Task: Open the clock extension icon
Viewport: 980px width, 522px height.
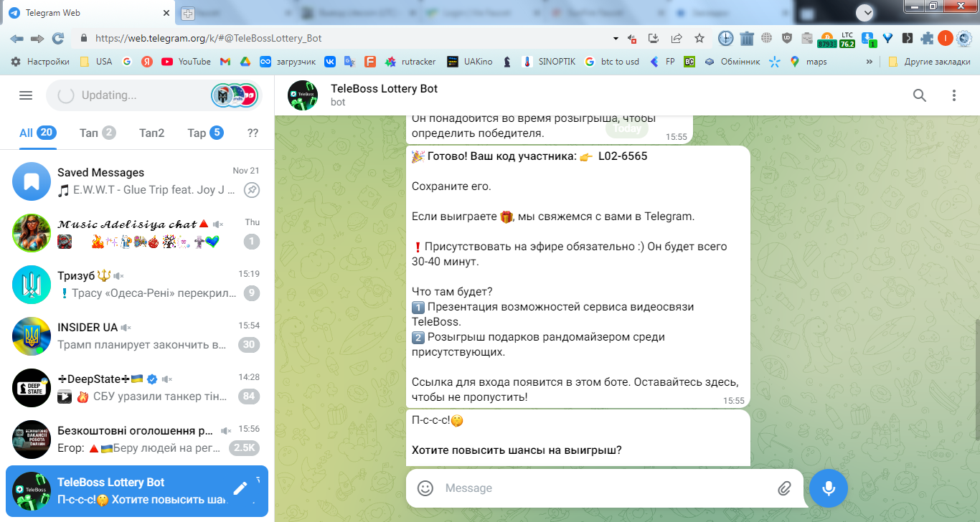Action: 726,39
